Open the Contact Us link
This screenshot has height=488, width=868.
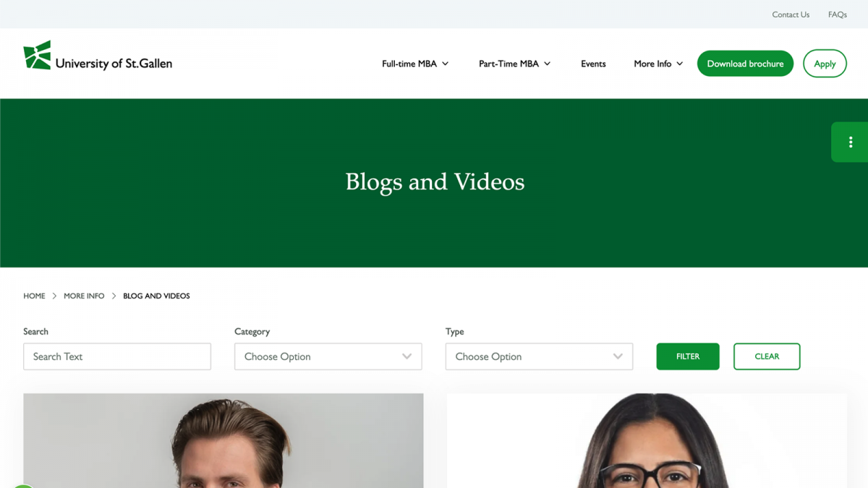point(791,14)
